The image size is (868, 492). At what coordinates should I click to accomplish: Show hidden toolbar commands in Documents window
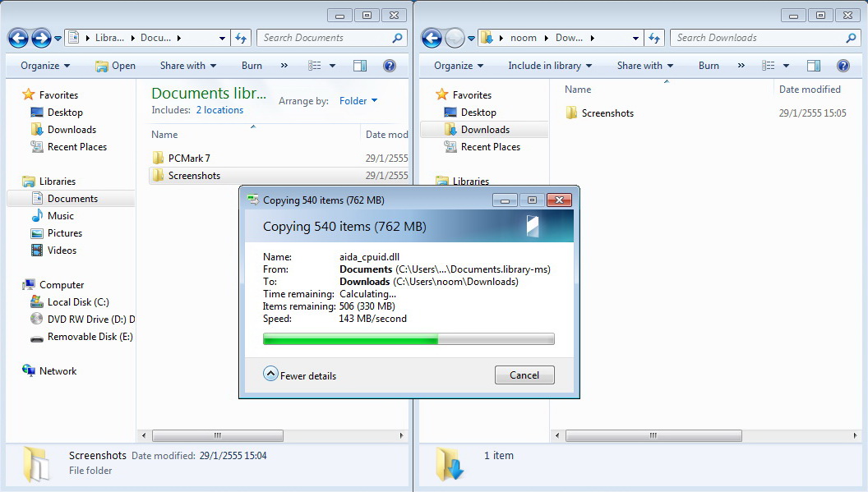(x=284, y=66)
